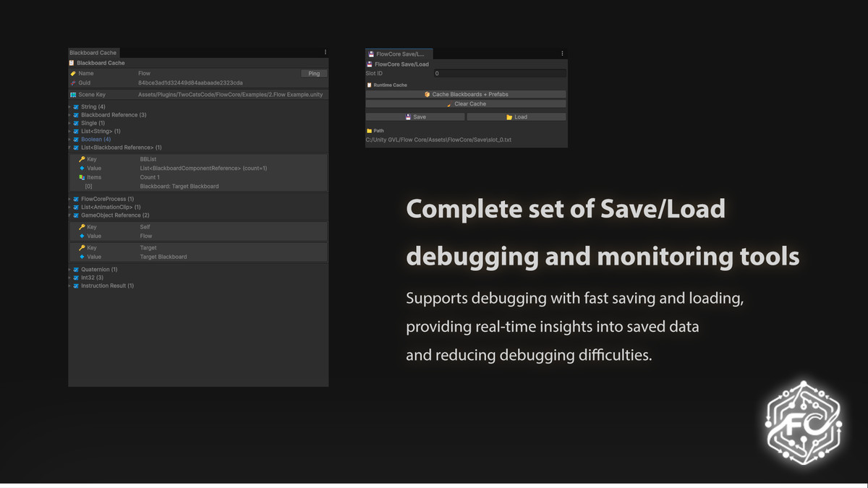Viewport: 868px width, 488px height.
Task: Click the Name value Flow
Action: coord(144,74)
